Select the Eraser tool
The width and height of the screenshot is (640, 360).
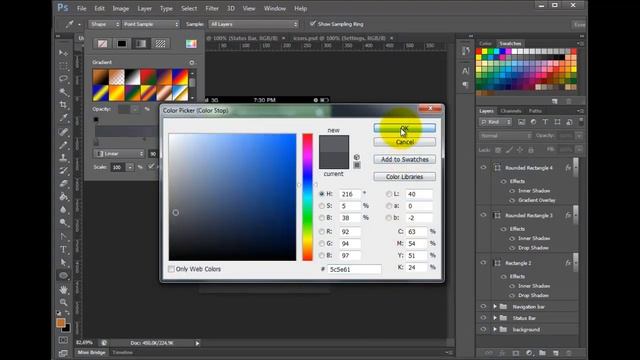pyautogui.click(x=63, y=184)
